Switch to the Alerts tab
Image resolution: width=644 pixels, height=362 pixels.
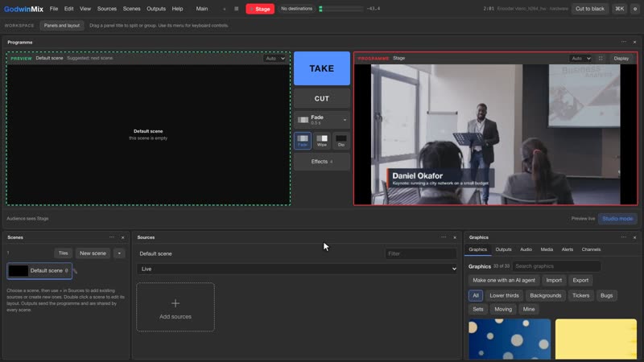pos(568,249)
